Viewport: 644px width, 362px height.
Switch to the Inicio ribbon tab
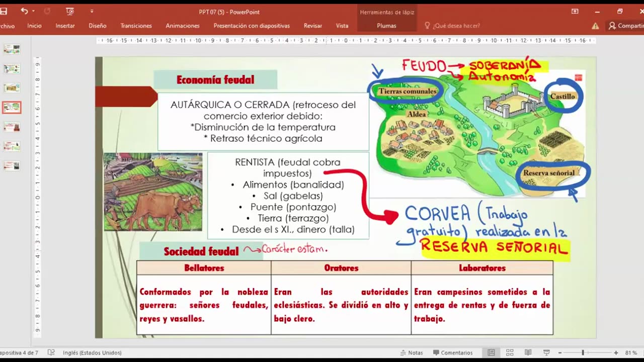[34, 26]
